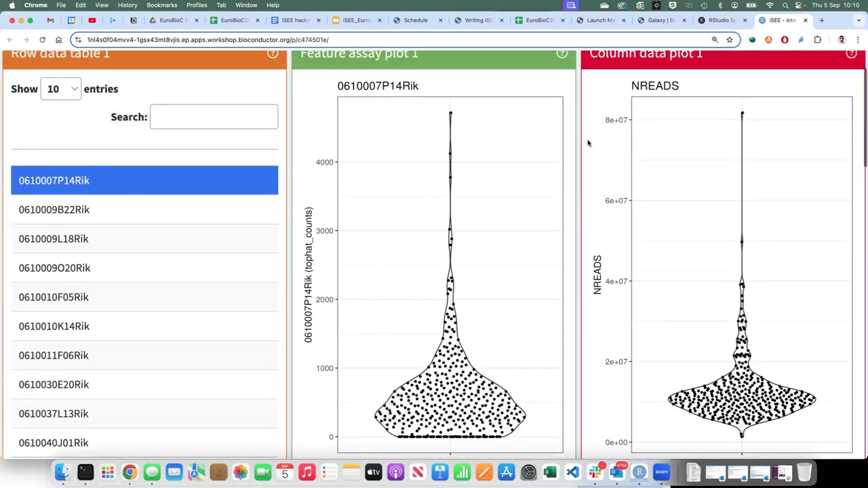Open Zoom app from the Dock
Viewport: 868px width, 488px height.
661,472
